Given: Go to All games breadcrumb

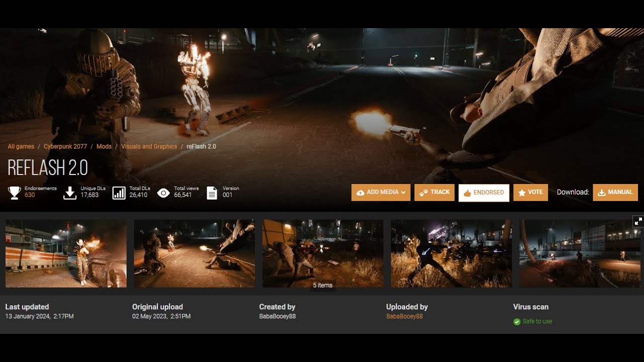Looking at the screenshot, I should point(21,146).
